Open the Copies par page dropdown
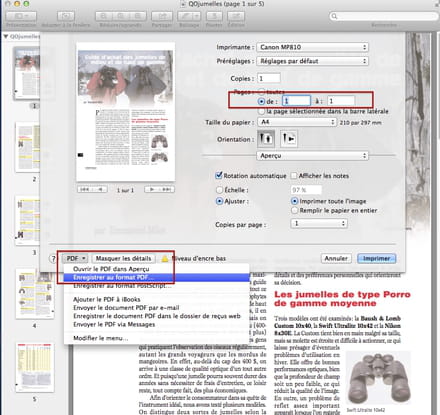 [319, 223]
